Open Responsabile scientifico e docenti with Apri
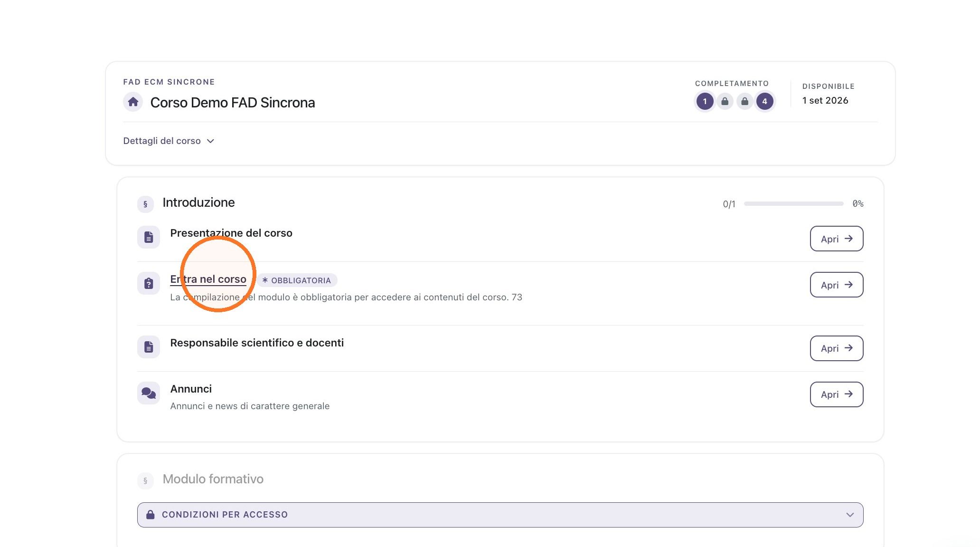Image resolution: width=980 pixels, height=547 pixels. pyautogui.click(x=836, y=348)
